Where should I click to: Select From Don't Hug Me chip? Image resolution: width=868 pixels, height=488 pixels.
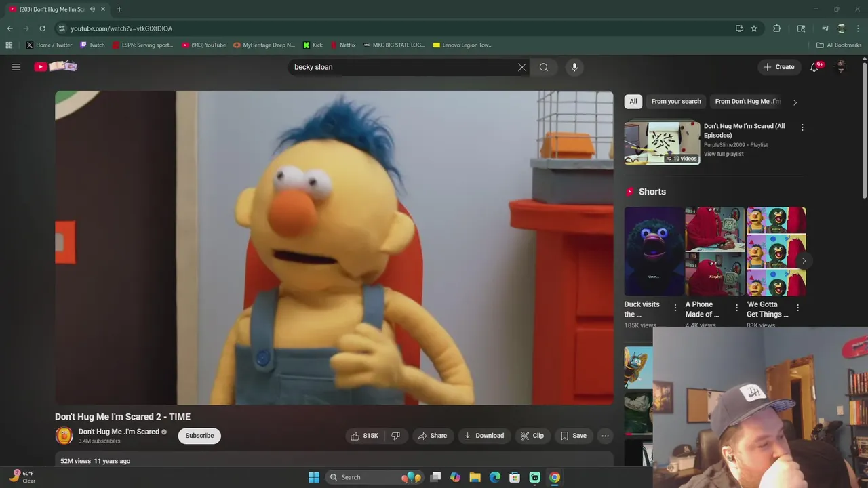(747, 102)
